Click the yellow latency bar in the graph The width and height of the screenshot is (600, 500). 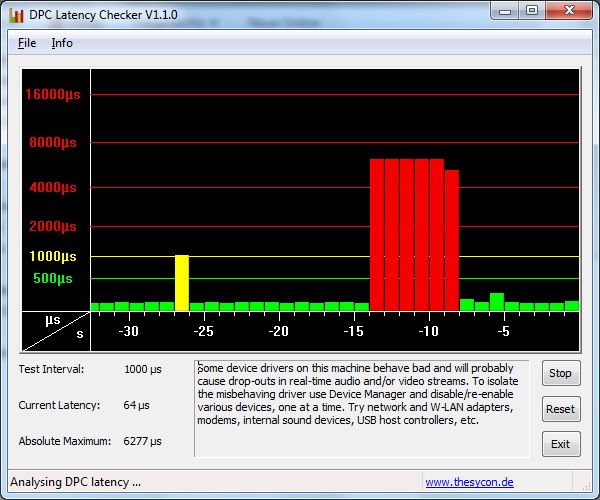[x=182, y=283]
